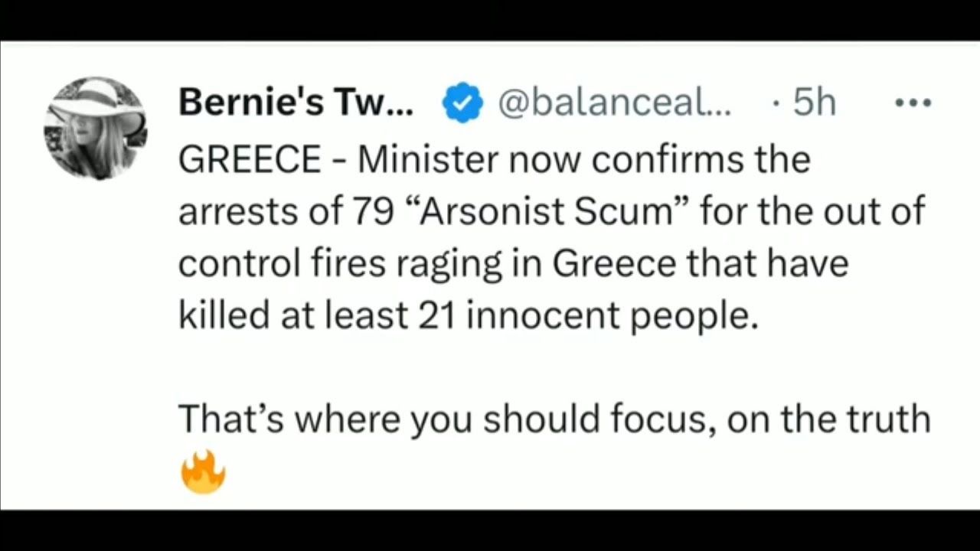Click the black bar above the tweet
980x551 pixels.
click(490, 20)
